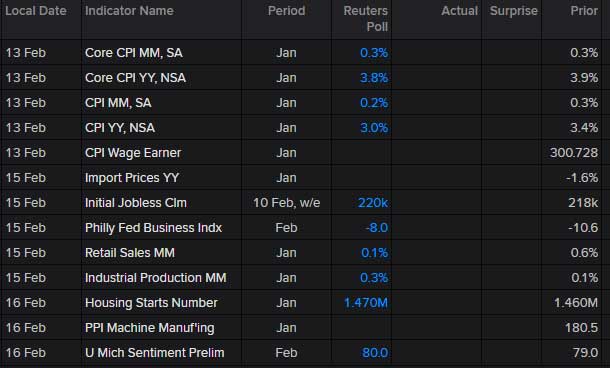610x368 pixels.
Task: Open the Industrial Production MM indicator
Action: (156, 278)
